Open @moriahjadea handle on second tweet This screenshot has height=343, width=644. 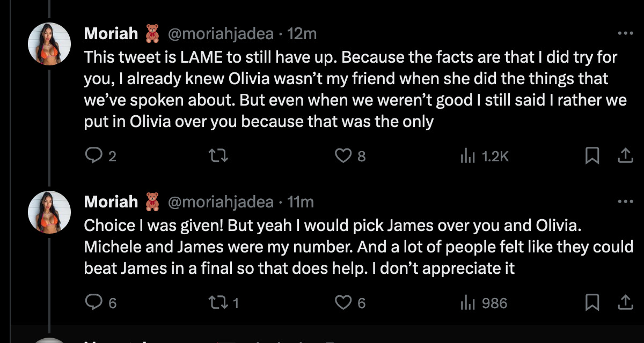[221, 202]
